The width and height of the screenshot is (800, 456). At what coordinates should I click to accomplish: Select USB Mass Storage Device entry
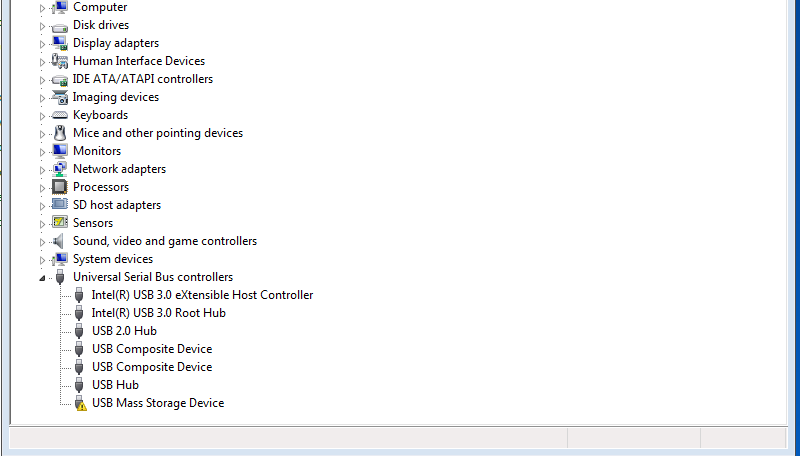pyautogui.click(x=158, y=403)
